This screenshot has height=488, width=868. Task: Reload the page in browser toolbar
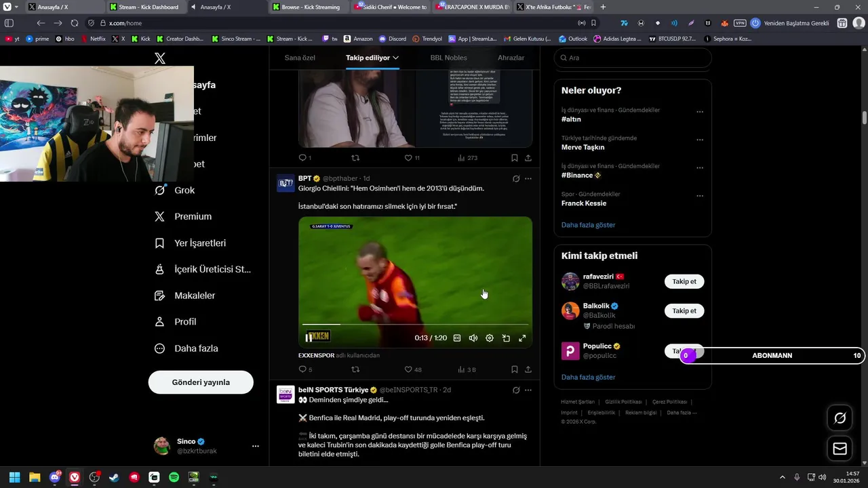click(75, 23)
